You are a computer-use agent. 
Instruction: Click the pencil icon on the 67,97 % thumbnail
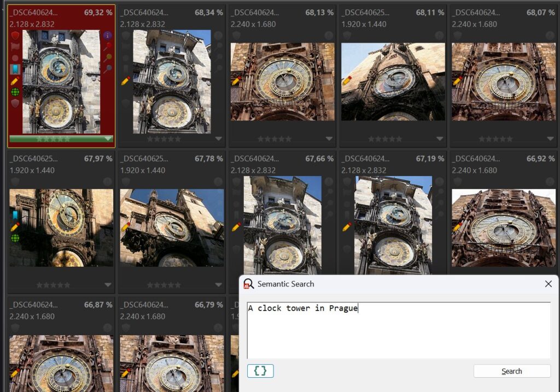click(15, 227)
